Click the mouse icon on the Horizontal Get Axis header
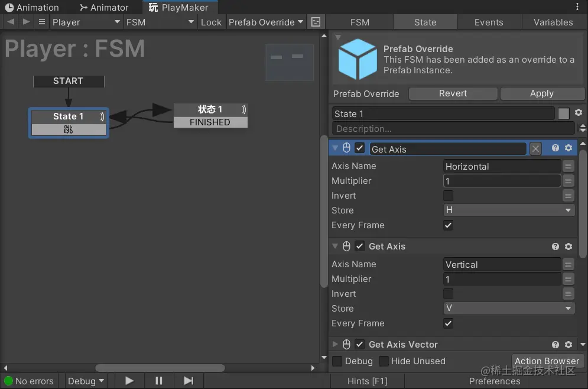Screen dimensions: 588x389 [346, 148]
